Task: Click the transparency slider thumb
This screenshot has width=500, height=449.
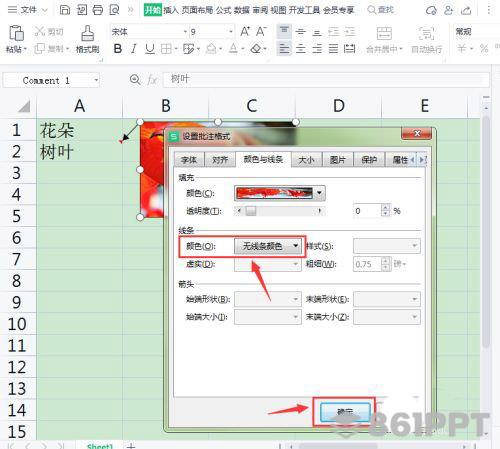Action: (251, 211)
